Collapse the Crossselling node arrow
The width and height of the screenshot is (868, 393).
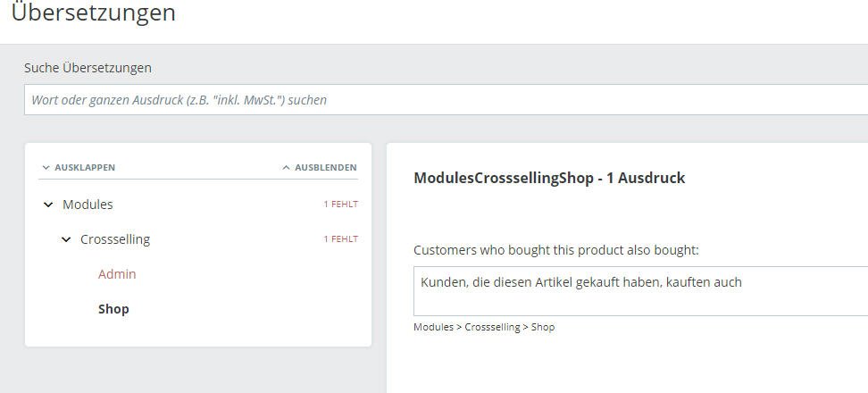click(x=66, y=239)
